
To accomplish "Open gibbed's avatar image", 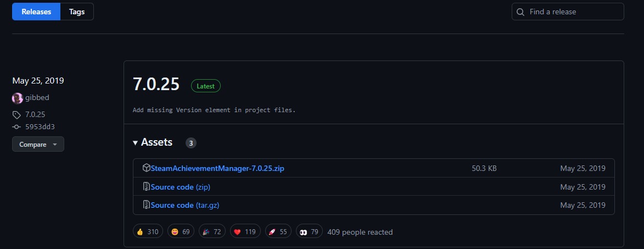I will 17,98.
